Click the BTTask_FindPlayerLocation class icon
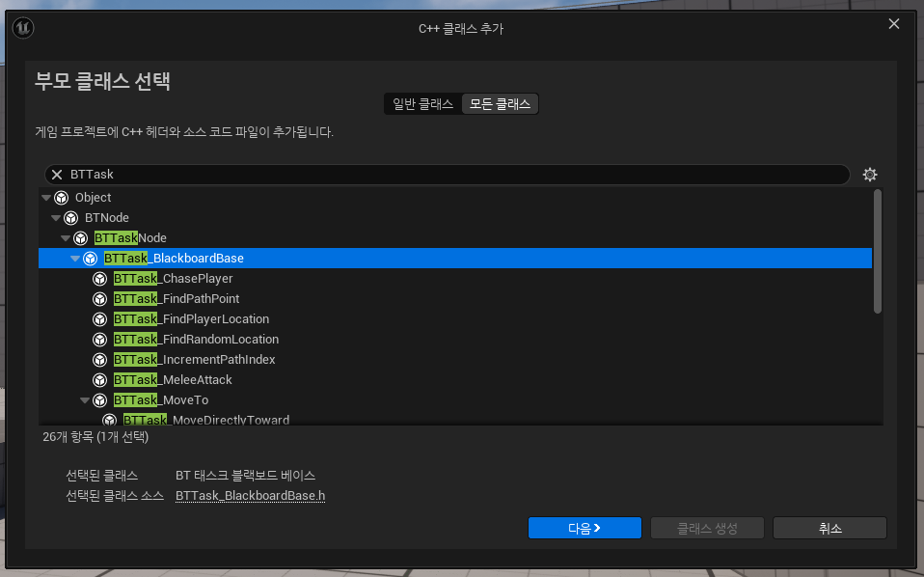The width and height of the screenshot is (924, 577). 100,318
